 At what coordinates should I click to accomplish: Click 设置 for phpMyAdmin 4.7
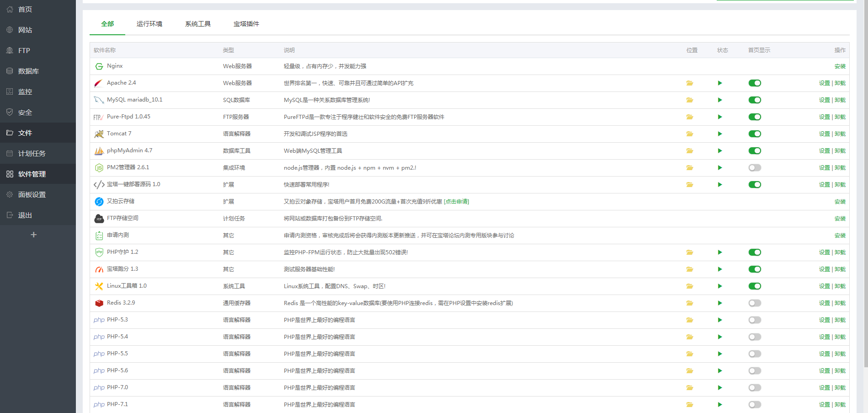click(x=825, y=151)
